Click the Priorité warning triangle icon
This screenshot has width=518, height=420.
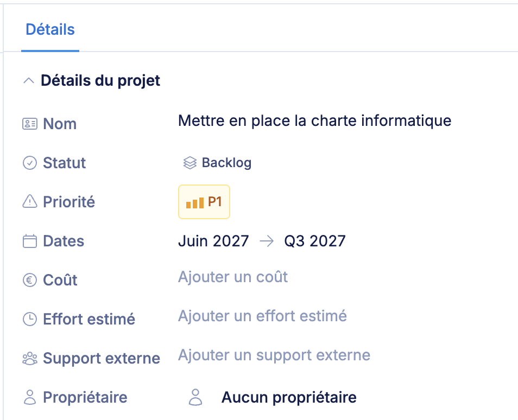coord(29,202)
